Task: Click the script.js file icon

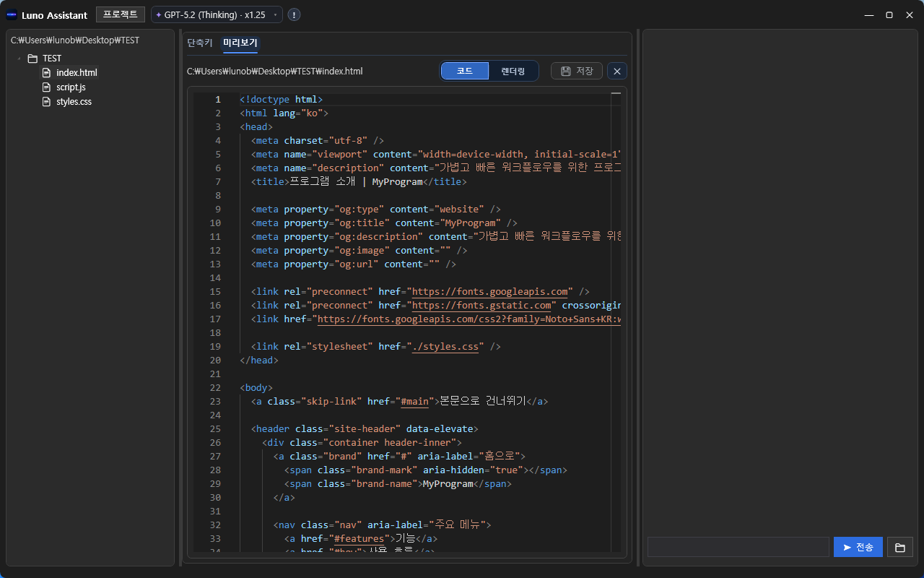Action: tap(47, 87)
